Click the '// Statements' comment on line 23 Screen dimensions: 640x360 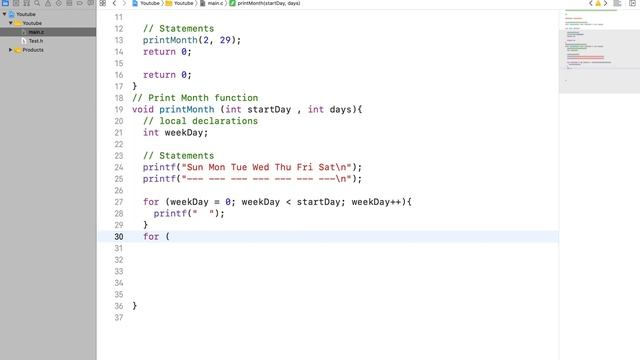pyautogui.click(x=178, y=156)
